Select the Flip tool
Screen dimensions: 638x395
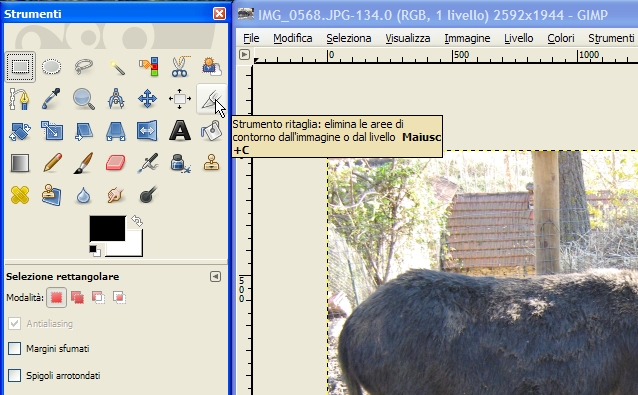(x=147, y=131)
